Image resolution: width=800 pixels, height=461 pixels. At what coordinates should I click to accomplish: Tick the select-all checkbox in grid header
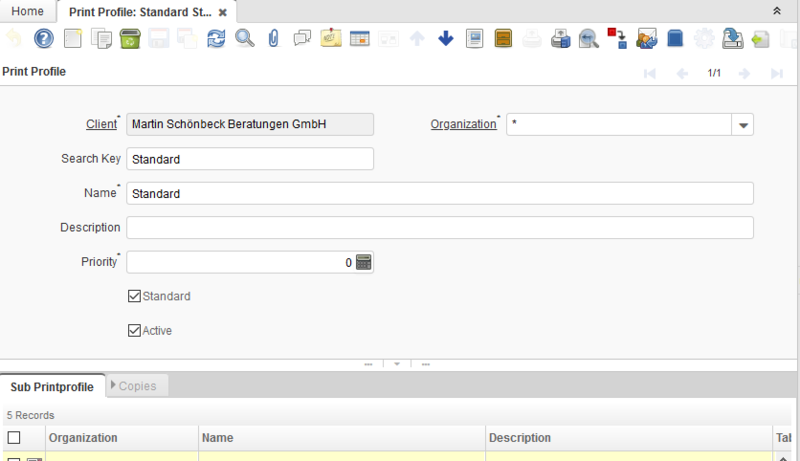14,438
